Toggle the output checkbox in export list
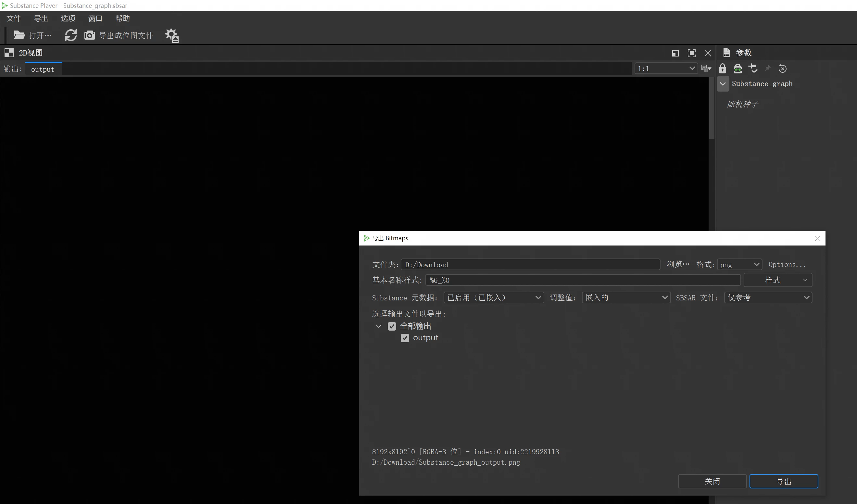Viewport: 857px width, 504px height. 405,338
